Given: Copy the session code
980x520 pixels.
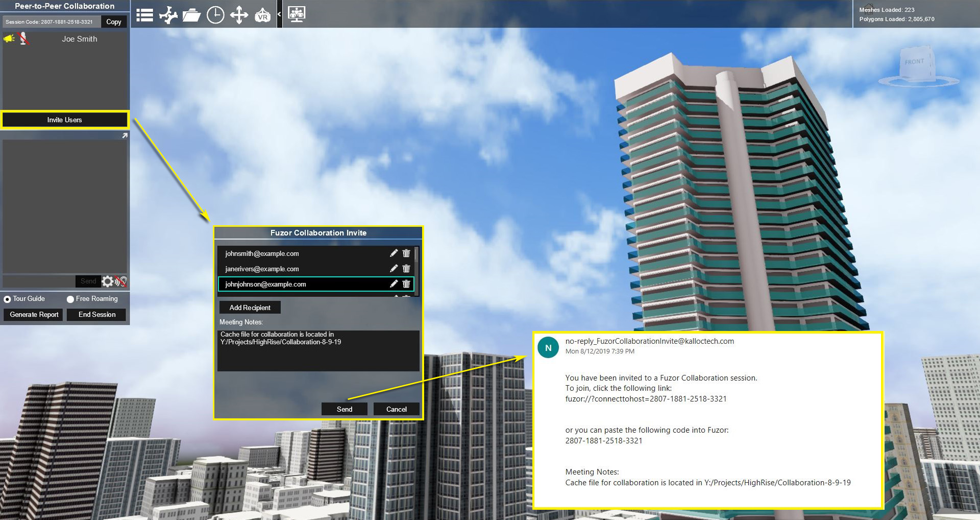Looking at the screenshot, I should tap(114, 22).
